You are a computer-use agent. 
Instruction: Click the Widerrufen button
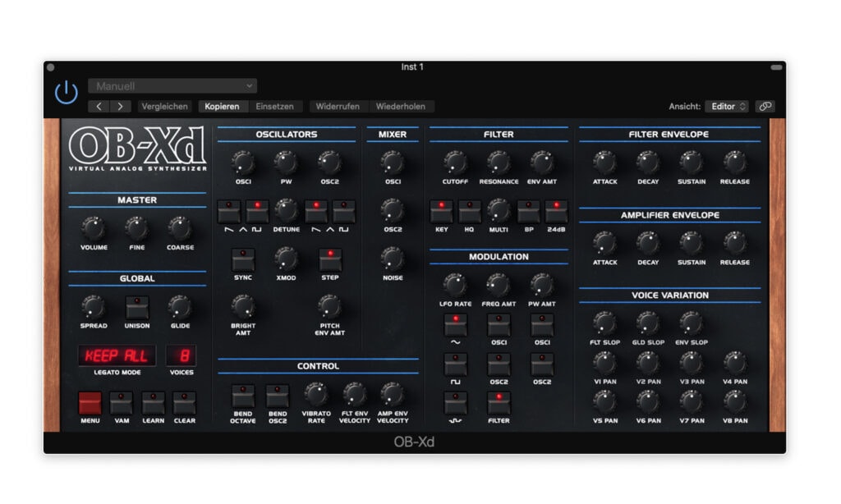(x=338, y=106)
